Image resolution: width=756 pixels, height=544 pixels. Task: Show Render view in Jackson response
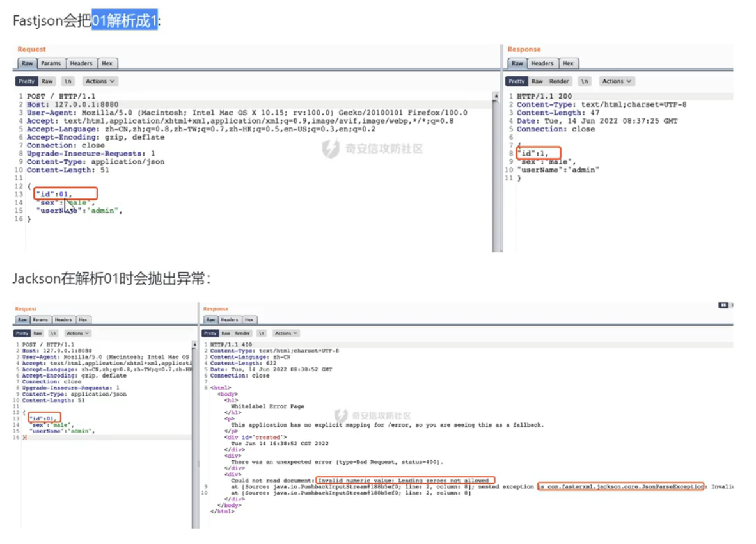pos(242,333)
